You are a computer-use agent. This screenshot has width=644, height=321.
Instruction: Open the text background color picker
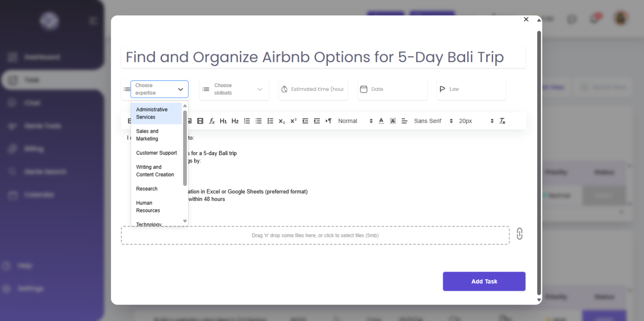[393, 121]
